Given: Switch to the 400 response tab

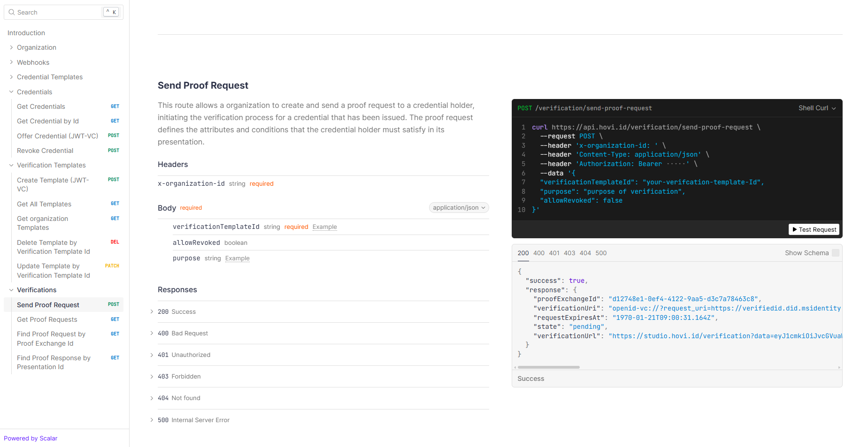Looking at the screenshot, I should (538, 253).
